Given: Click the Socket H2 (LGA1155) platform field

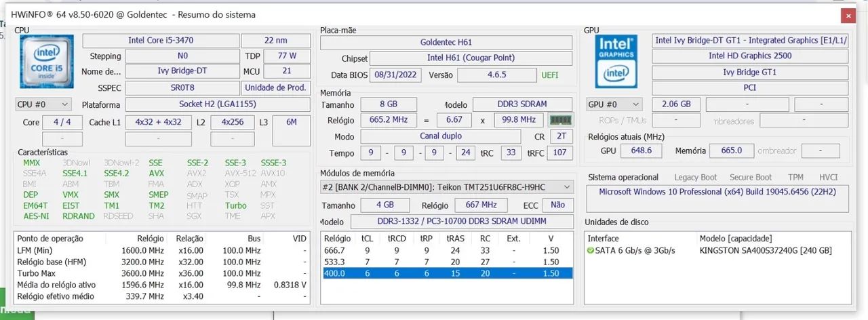Looking at the screenshot, I should pyautogui.click(x=218, y=104).
